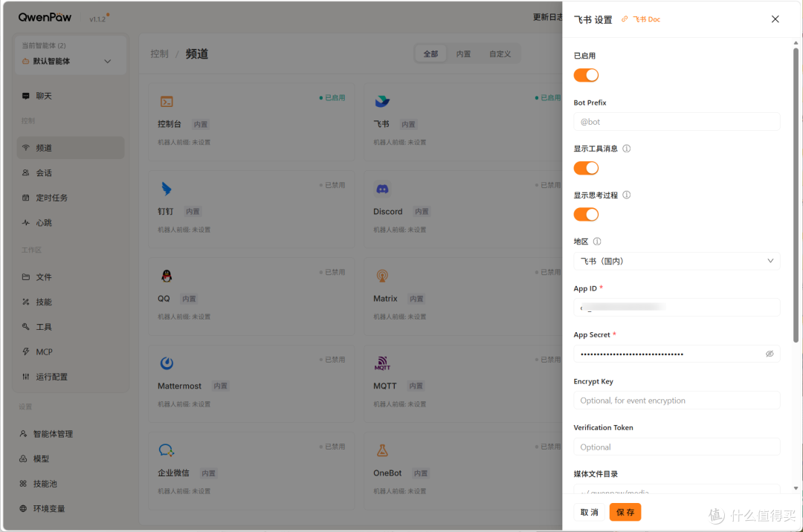
Task: Click the 文件 folder sidebar icon
Action: click(x=25, y=276)
